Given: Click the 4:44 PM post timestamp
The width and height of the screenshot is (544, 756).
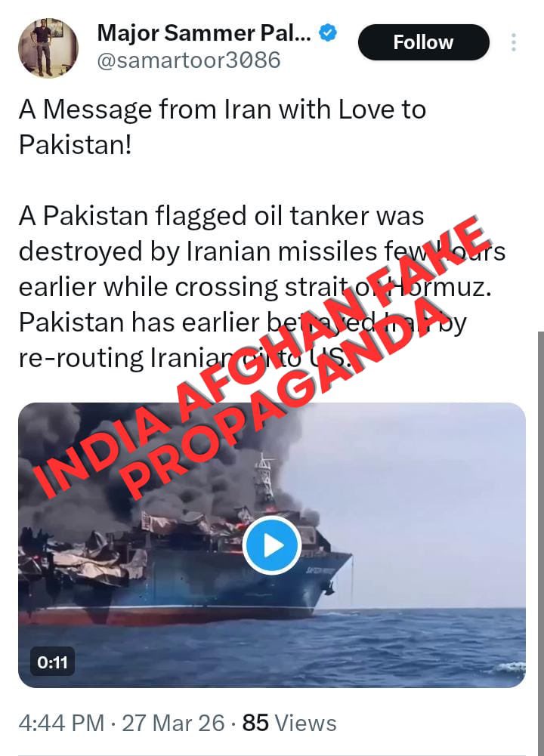Looking at the screenshot, I should pyautogui.click(x=61, y=723).
